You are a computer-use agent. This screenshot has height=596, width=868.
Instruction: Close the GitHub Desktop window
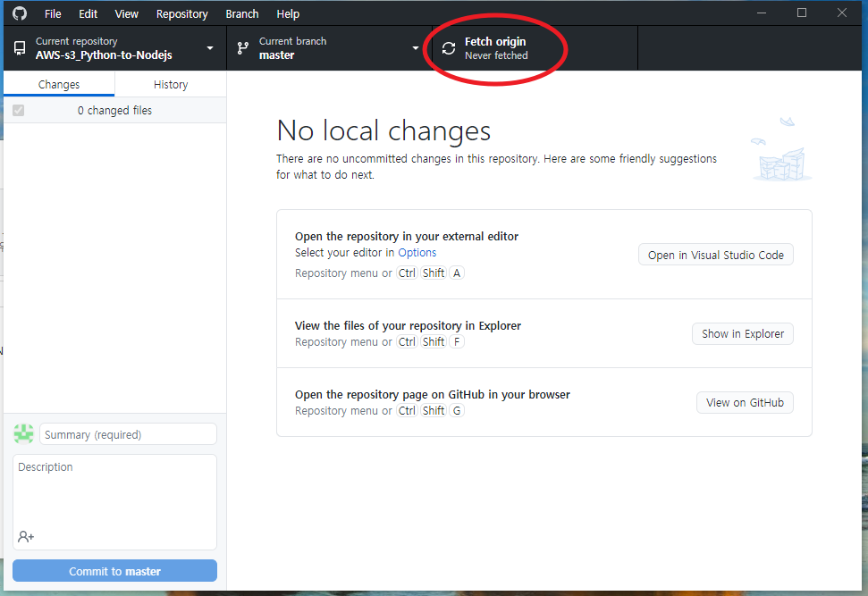point(842,13)
